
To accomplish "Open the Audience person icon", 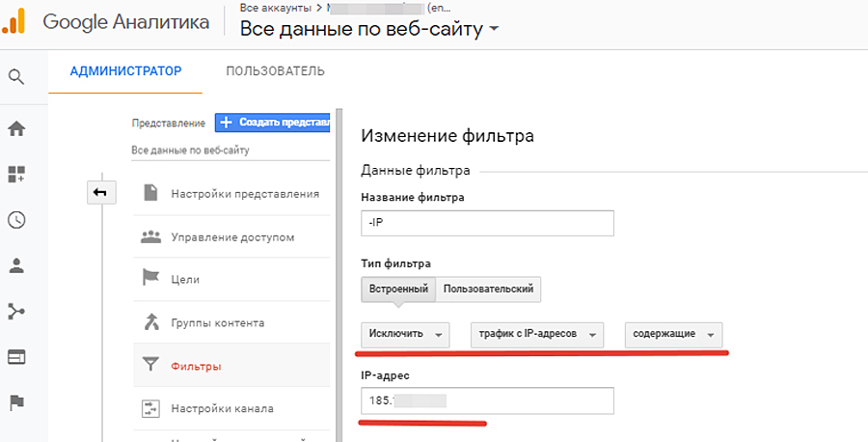I will [16, 264].
